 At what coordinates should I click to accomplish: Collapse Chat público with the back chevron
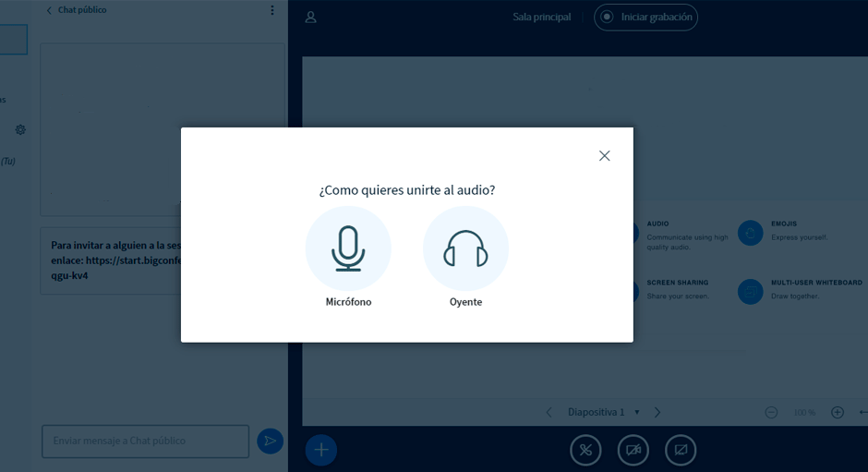49,10
